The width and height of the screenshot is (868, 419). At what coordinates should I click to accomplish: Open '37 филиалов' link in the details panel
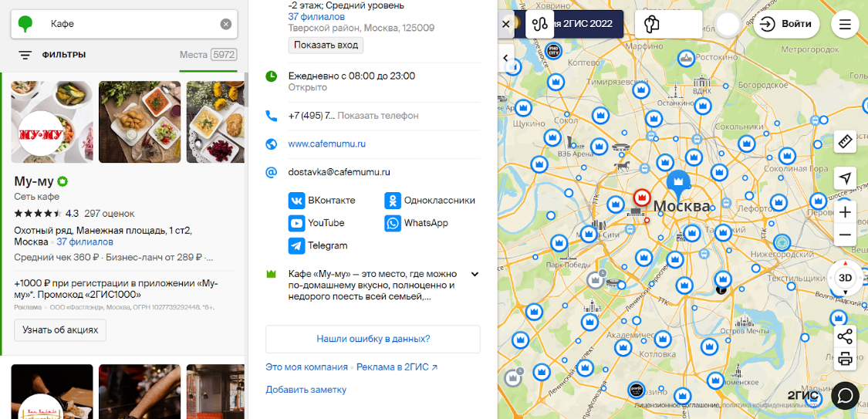coord(316,17)
